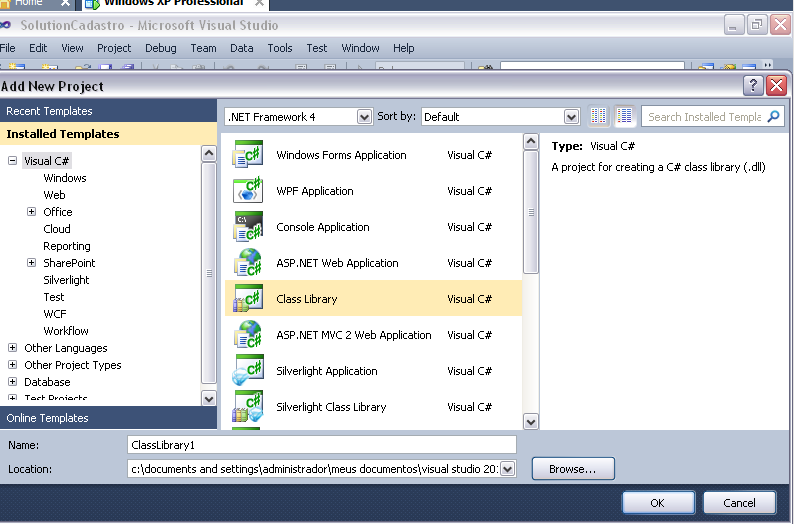Click the project Name input field

pyautogui.click(x=322, y=445)
